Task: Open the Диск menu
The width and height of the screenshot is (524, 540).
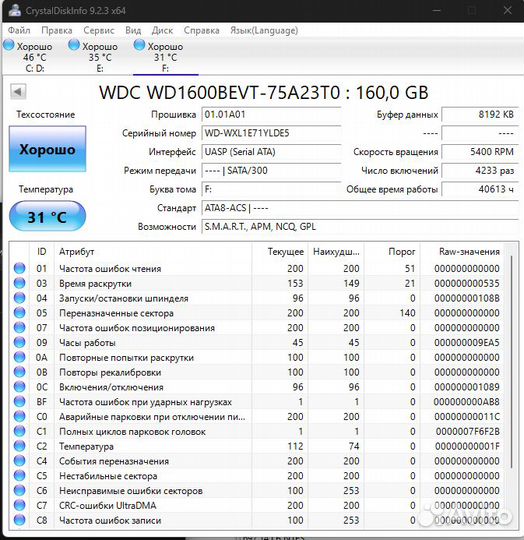Action: pyautogui.click(x=162, y=30)
